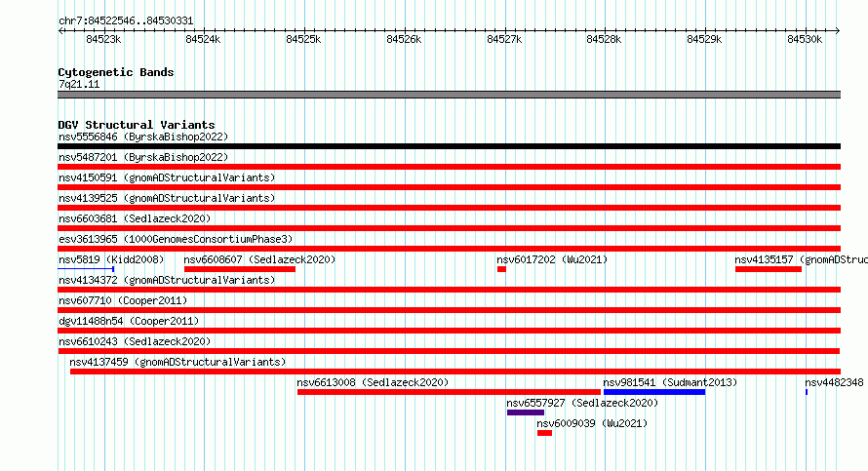This screenshot has height=471, width=868.
Task: Click the red nsv6603681 variant bar
Action: coord(449,228)
